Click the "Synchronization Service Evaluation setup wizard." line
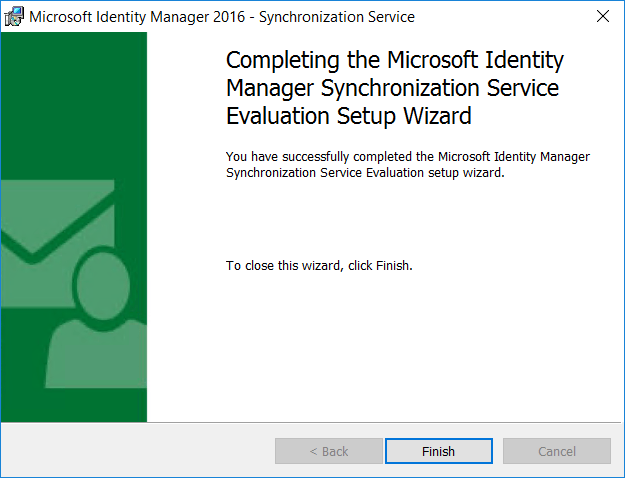The height and width of the screenshot is (478, 625). (365, 172)
